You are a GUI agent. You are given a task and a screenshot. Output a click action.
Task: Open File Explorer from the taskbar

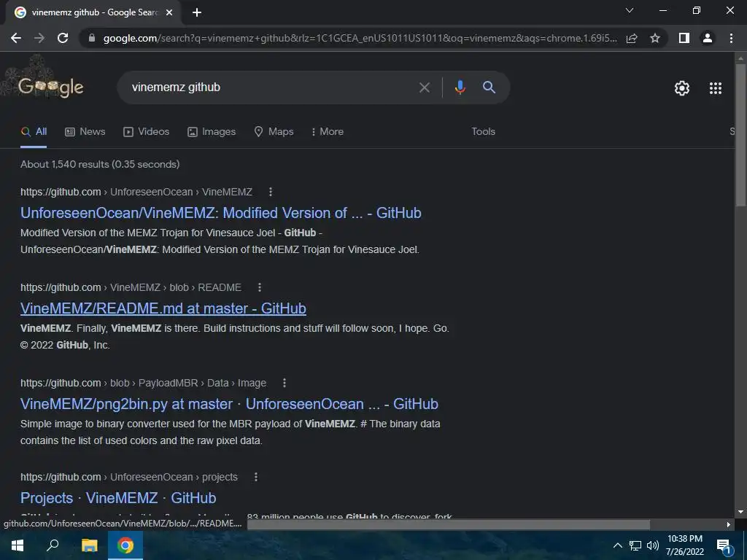pyautogui.click(x=89, y=545)
